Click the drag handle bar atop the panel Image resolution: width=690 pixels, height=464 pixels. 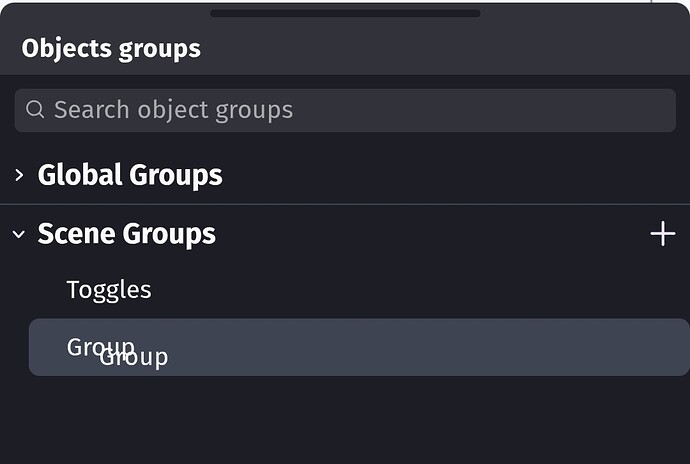point(345,13)
